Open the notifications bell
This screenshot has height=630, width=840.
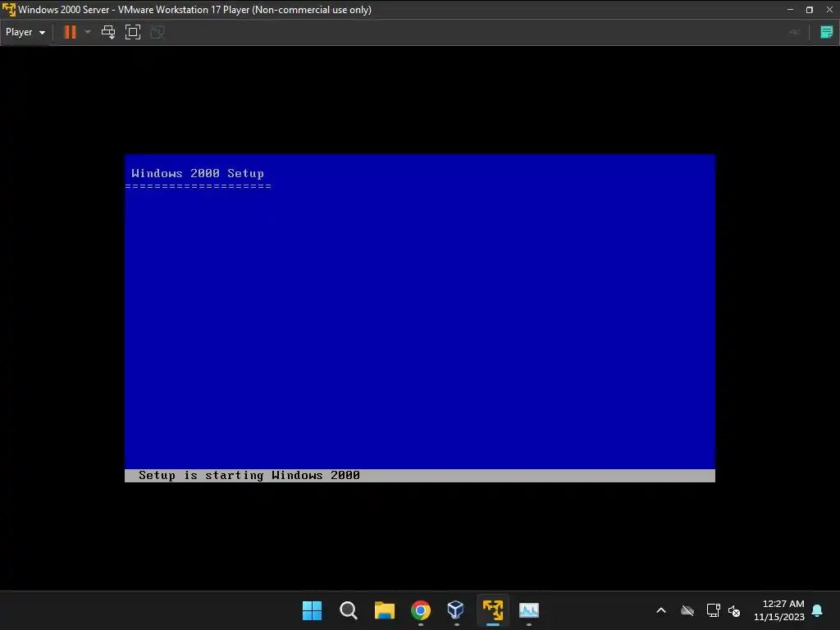pyautogui.click(x=818, y=610)
